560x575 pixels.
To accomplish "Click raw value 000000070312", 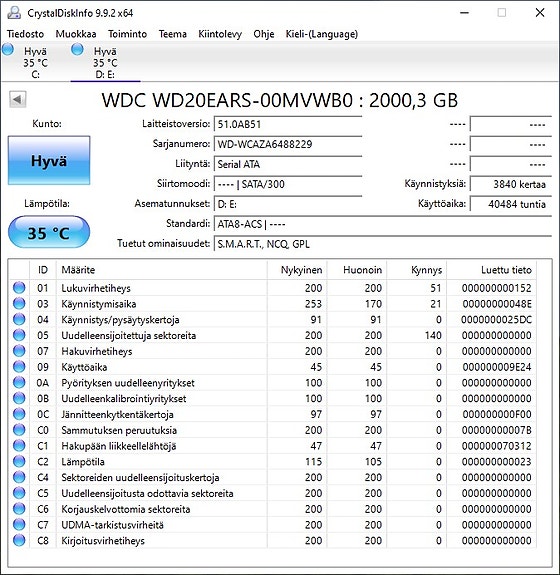I will click(496, 446).
